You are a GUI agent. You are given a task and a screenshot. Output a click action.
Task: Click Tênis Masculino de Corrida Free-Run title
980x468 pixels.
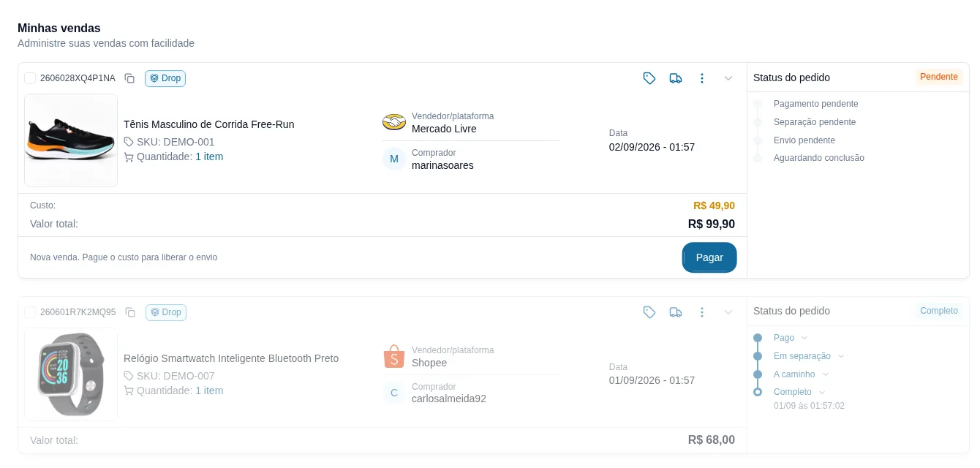click(x=209, y=124)
